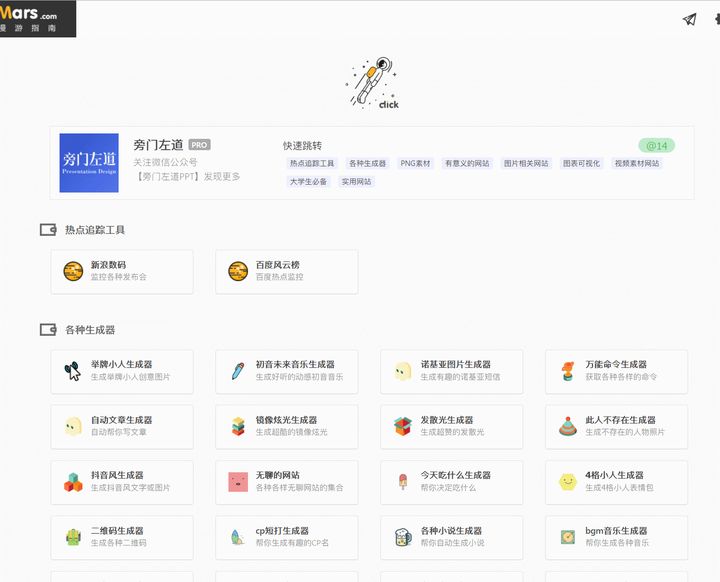Open cp短打生成器 title
The height and width of the screenshot is (582, 720).
tap(282, 531)
